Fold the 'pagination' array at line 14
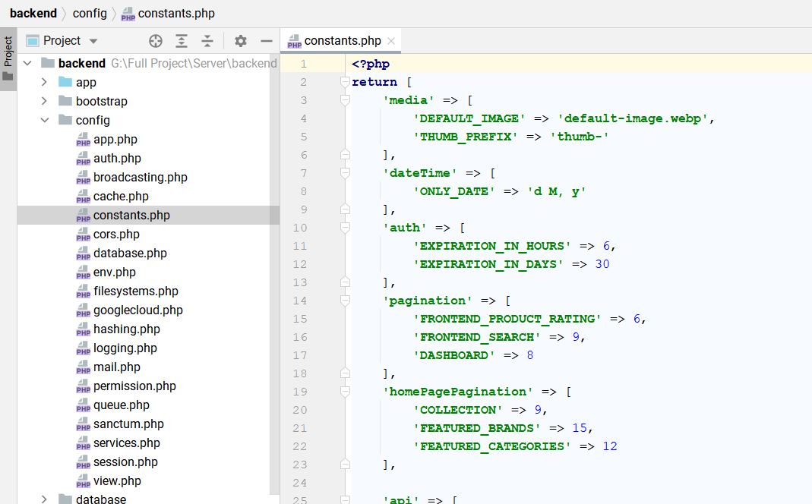This screenshot has width=812, height=504. pos(345,301)
